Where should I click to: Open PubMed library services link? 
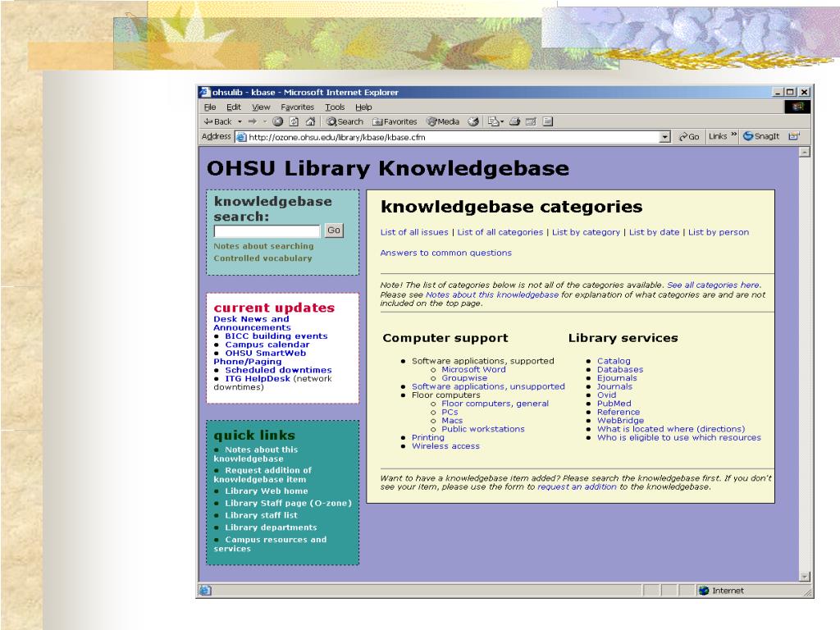(x=614, y=404)
